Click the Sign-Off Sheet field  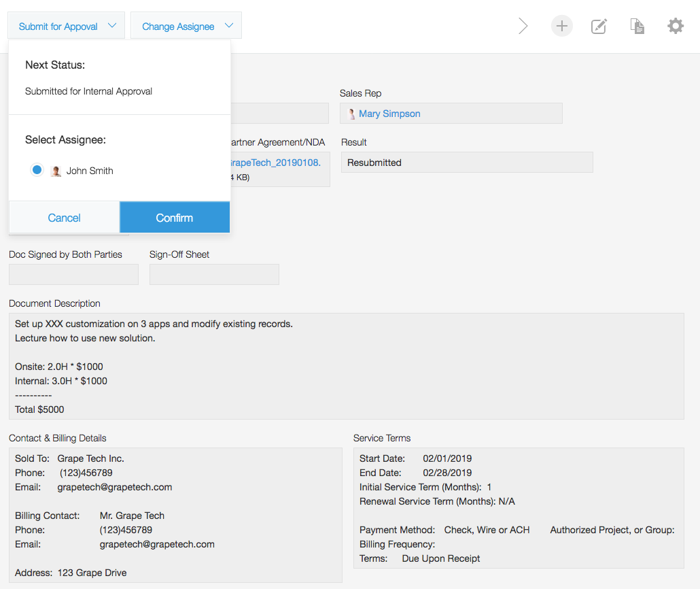tap(214, 275)
